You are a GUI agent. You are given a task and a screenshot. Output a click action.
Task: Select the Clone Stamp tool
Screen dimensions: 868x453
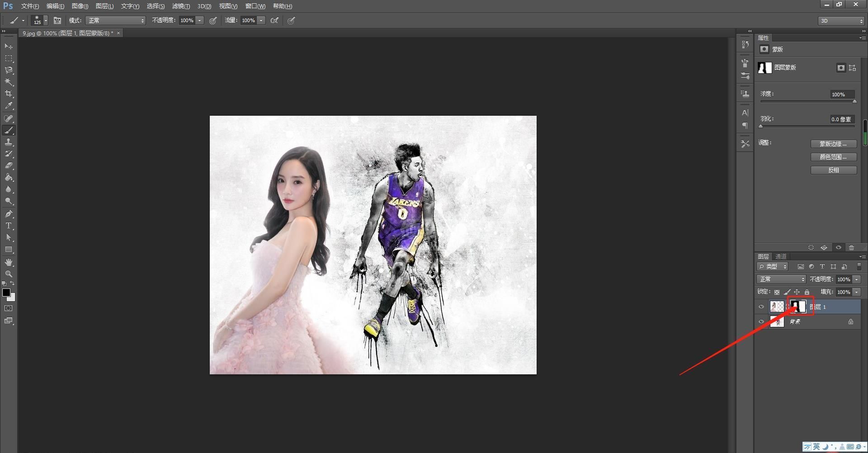(x=9, y=142)
